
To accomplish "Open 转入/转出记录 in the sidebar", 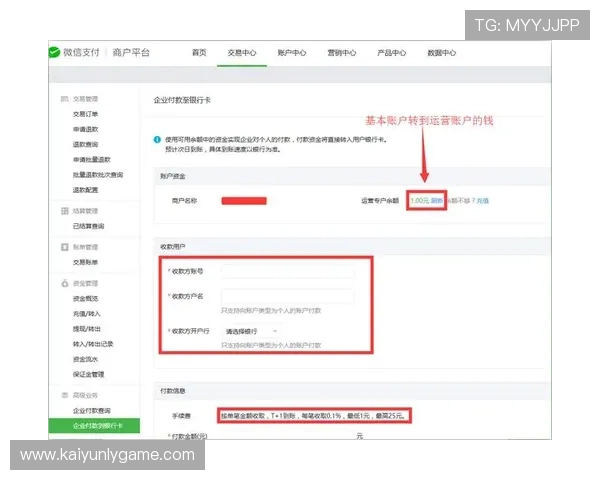I will pos(93,344).
